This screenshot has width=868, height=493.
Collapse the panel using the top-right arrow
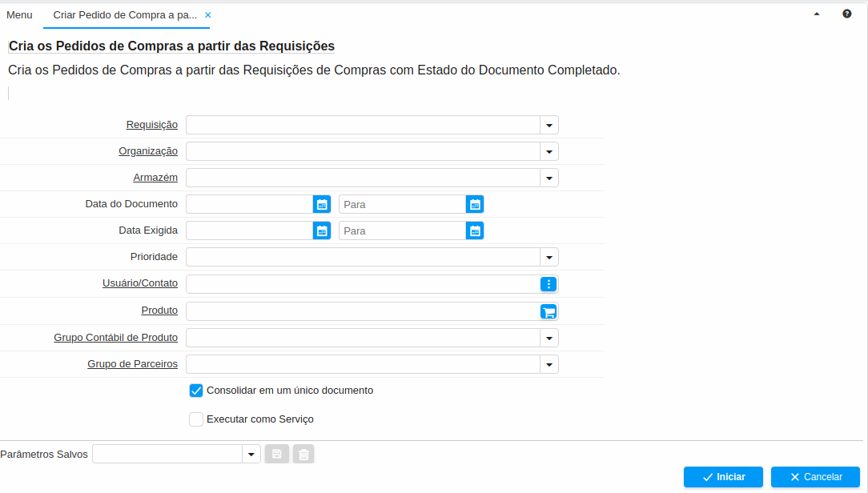(818, 14)
